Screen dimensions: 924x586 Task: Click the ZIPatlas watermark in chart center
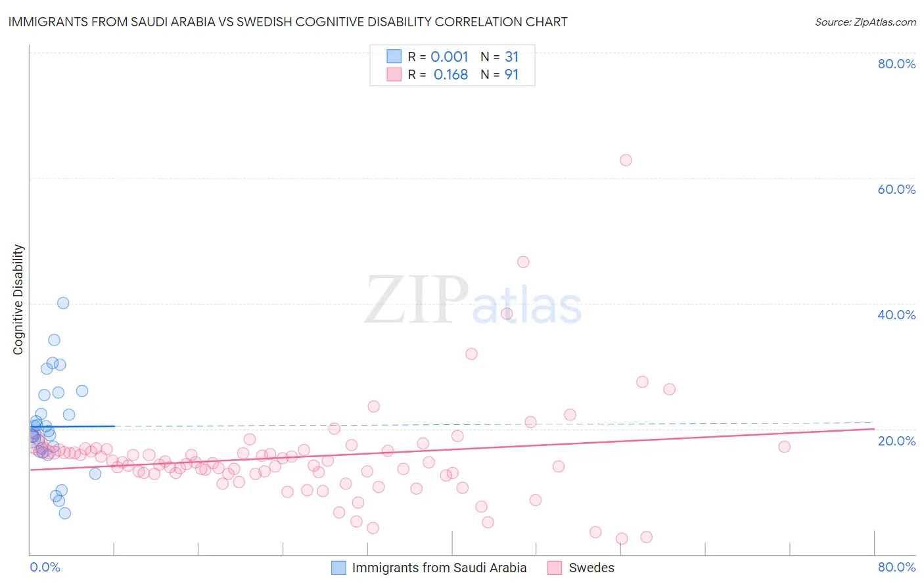pyautogui.click(x=474, y=300)
